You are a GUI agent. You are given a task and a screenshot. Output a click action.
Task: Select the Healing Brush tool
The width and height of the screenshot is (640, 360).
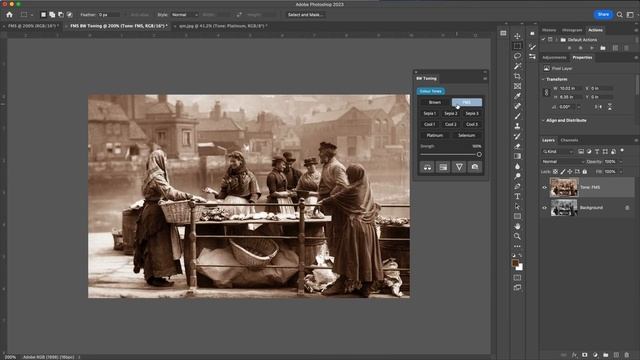click(517, 106)
